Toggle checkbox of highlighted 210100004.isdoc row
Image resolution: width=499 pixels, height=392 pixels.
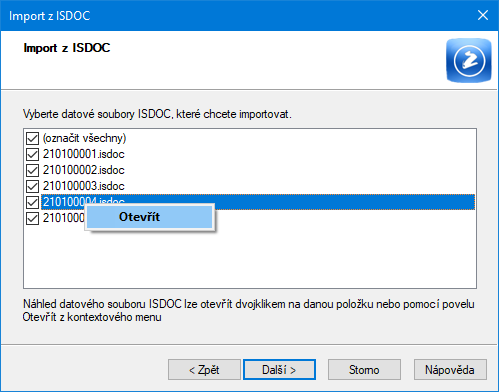click(x=32, y=202)
